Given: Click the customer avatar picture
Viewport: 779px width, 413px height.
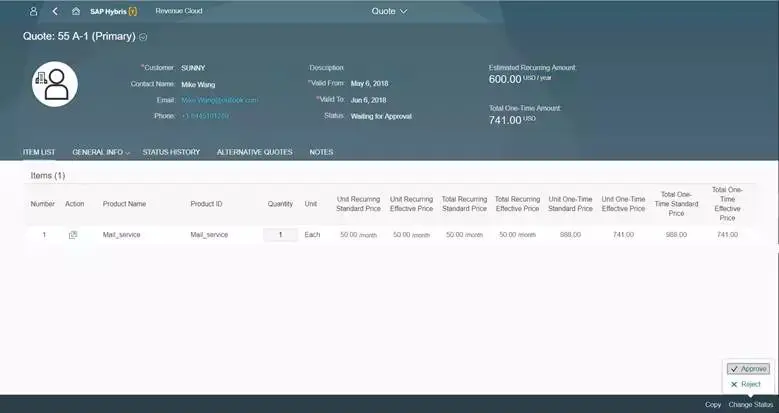Looking at the screenshot, I should click(x=55, y=84).
